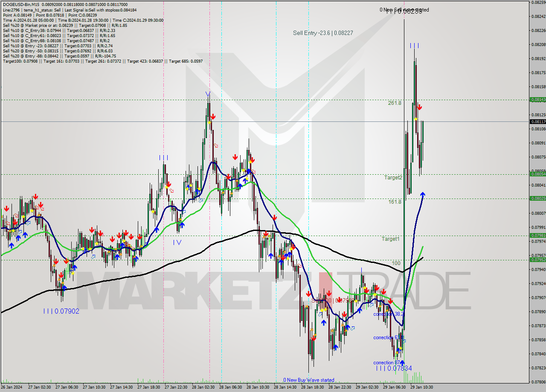546x392 pixels.
Task: Select the '29 Jan 10:30' time axis label
Action: [x=421, y=387]
